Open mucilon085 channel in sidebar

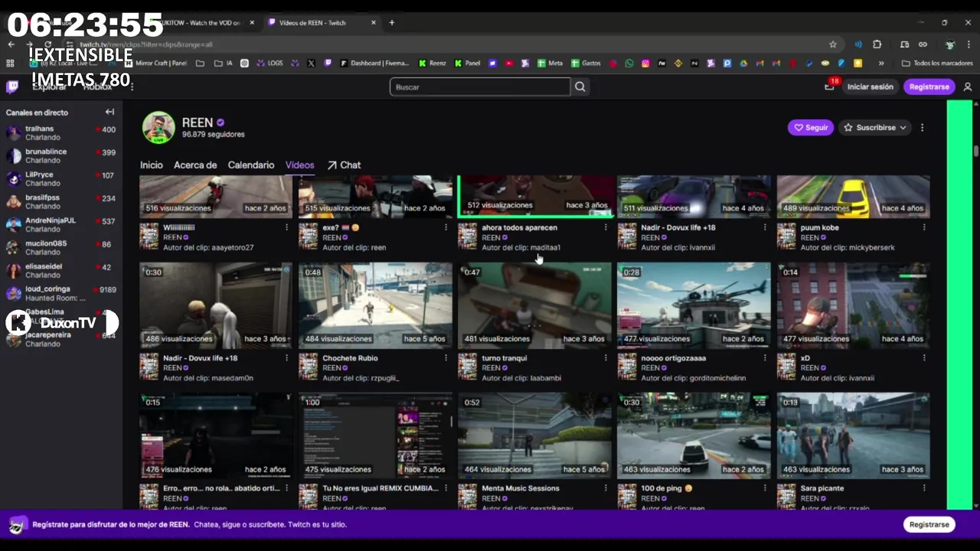point(60,248)
